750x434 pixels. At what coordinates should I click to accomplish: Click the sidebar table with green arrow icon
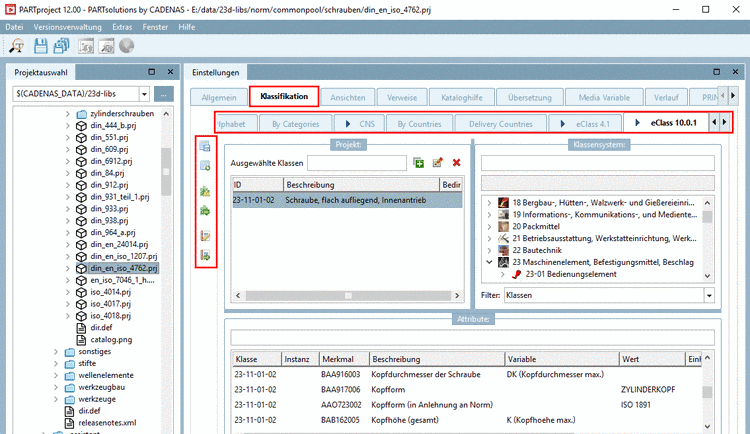coord(205,255)
